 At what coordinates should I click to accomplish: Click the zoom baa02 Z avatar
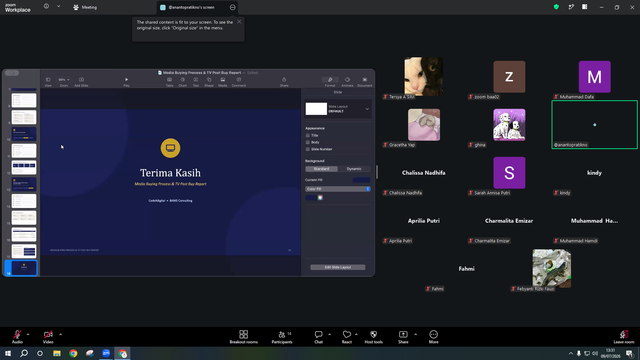tap(509, 77)
